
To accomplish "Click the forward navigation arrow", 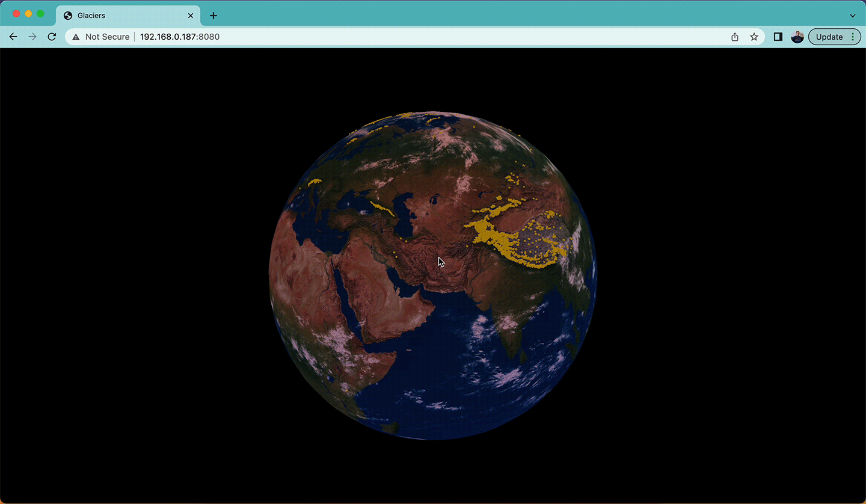I will click(x=32, y=37).
